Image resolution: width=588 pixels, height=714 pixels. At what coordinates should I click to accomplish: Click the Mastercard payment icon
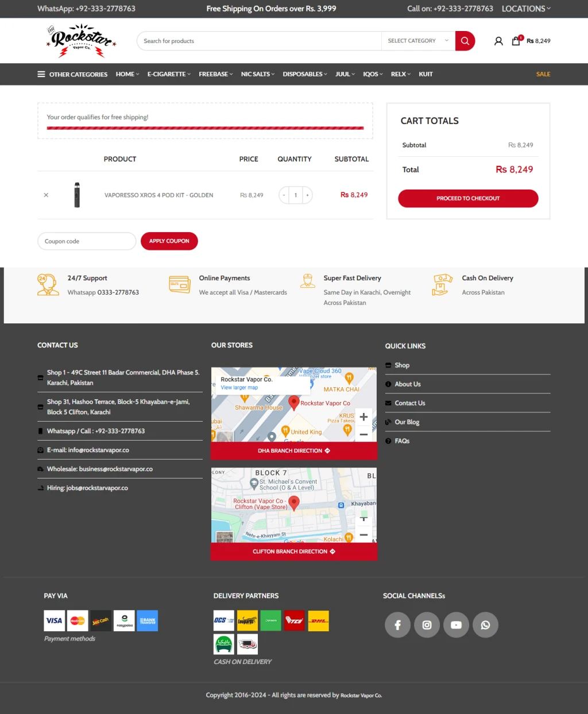coord(78,620)
